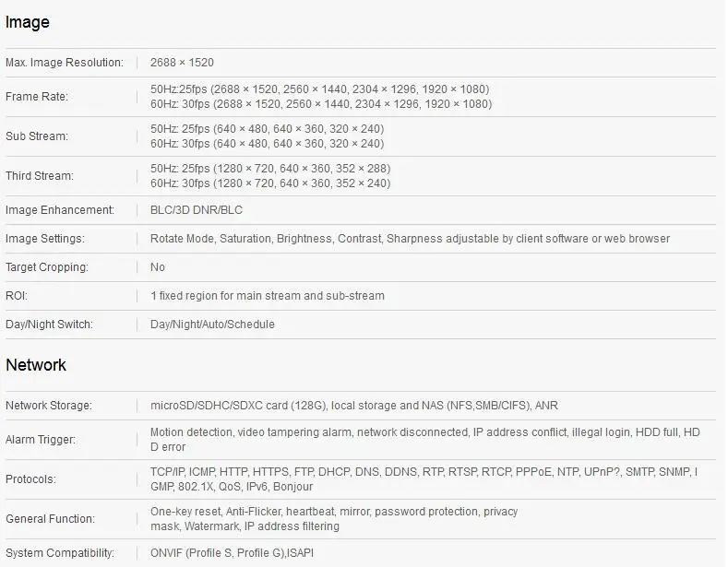The width and height of the screenshot is (728, 567).
Task: Click the Day/Night/Auto/Schedule value
Action: pos(212,325)
